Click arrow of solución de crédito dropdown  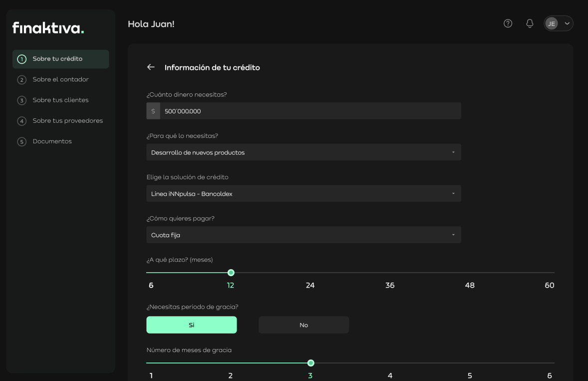[x=453, y=194]
